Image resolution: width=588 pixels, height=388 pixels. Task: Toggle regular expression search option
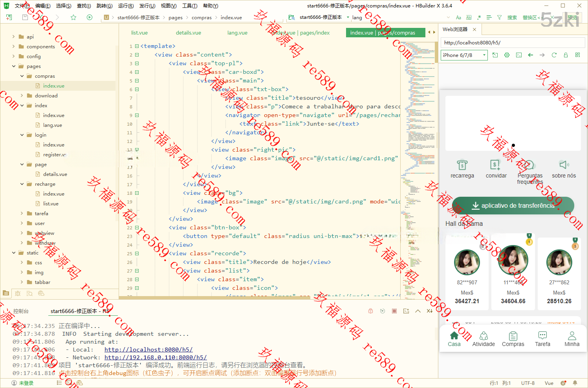point(479,17)
